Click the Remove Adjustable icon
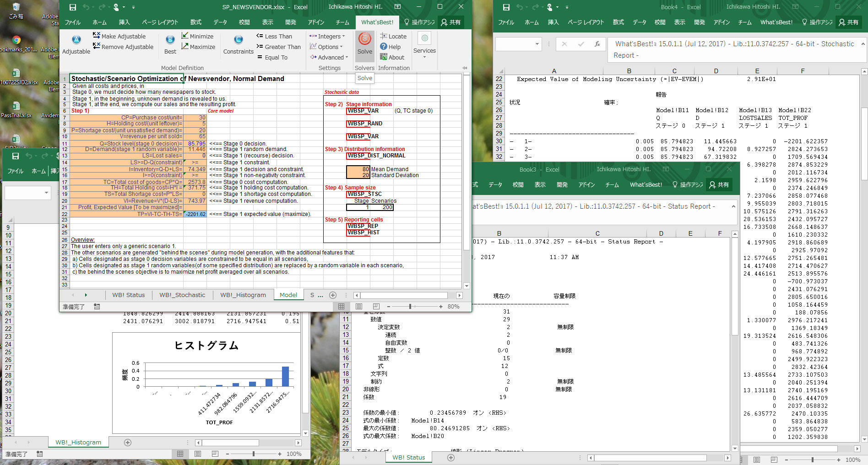The image size is (868, 465). pos(96,47)
